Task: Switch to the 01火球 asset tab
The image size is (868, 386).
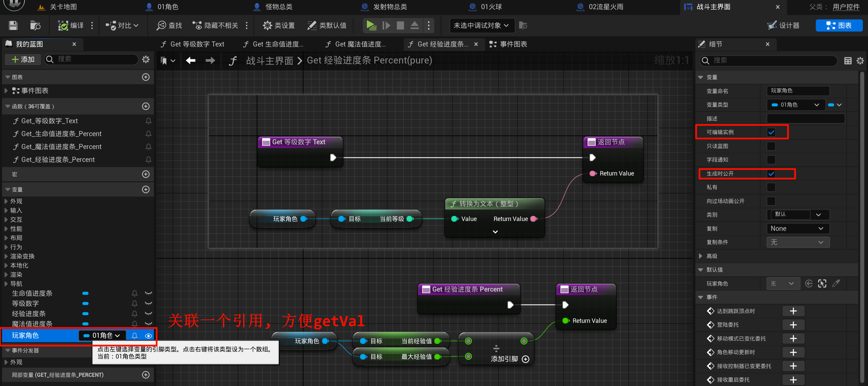Action: pyautogui.click(x=491, y=7)
